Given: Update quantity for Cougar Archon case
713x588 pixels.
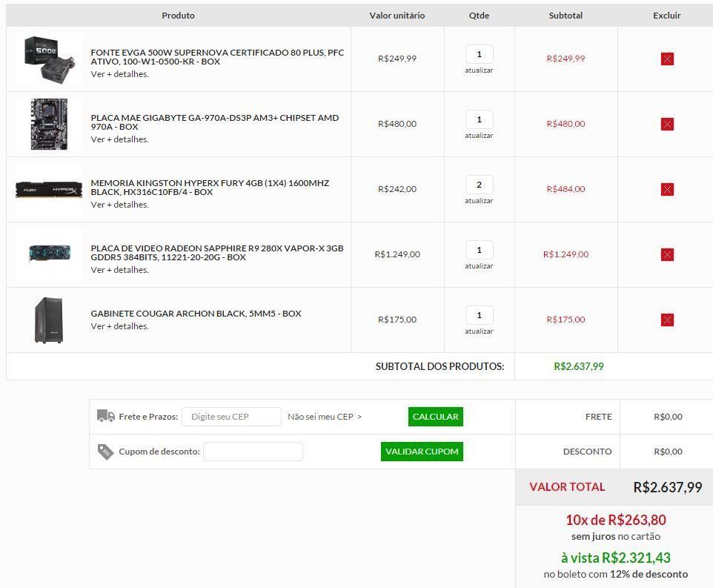Looking at the screenshot, I should tap(479, 331).
